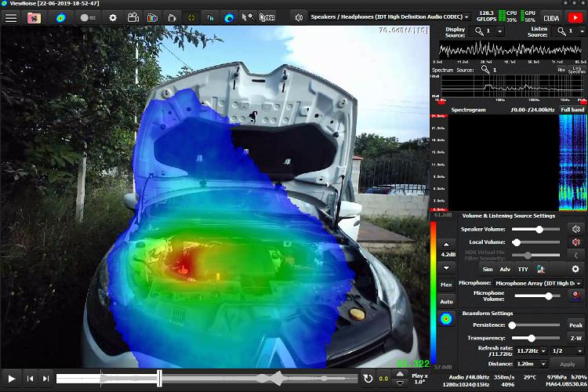
Task: Click the Apply button
Action: click(x=567, y=364)
